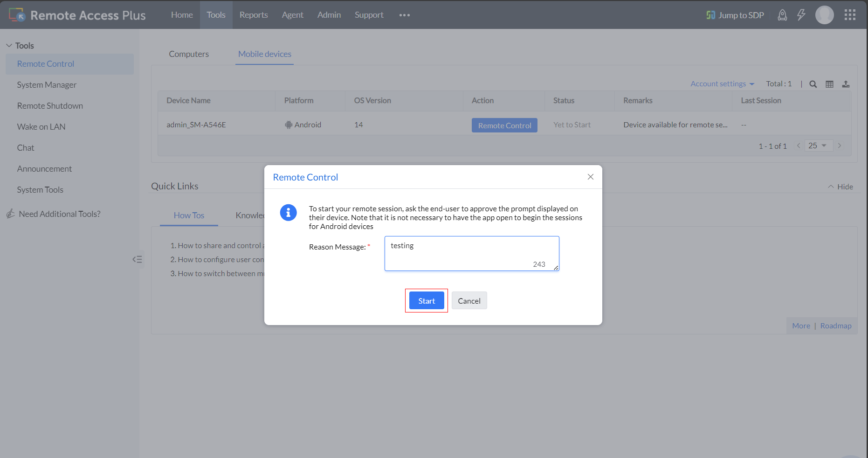Click the More link in Quick Links

coord(801,326)
